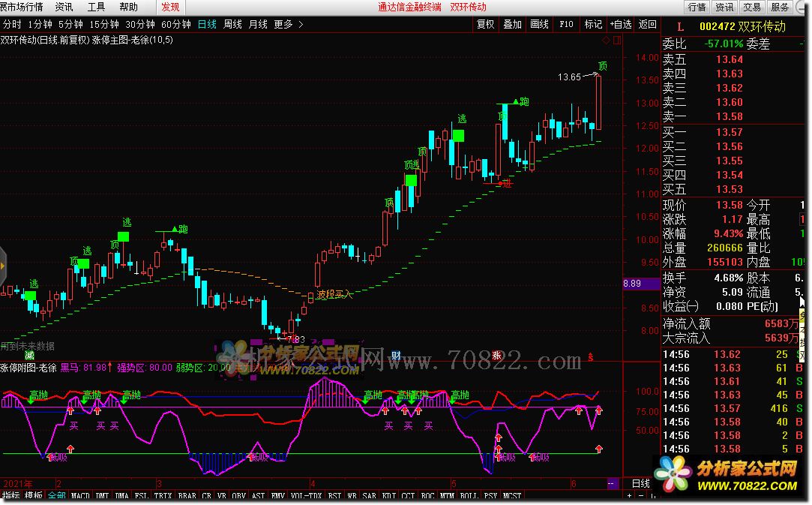Switch to the 月线 monthly period
The image size is (812, 505).
pos(258,24)
